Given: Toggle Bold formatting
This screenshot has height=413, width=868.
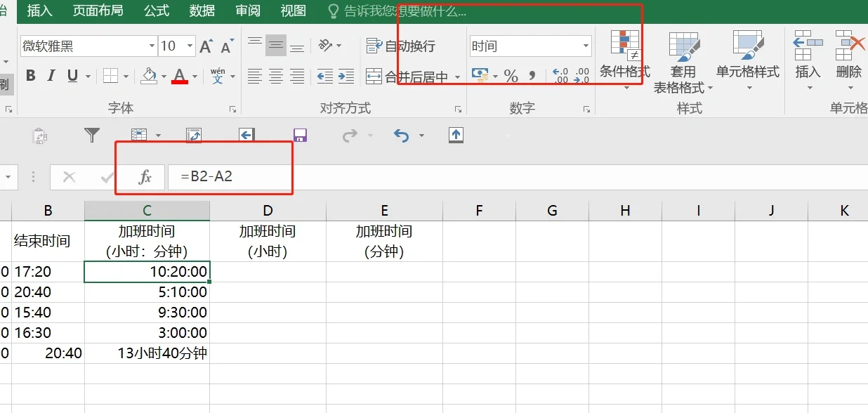Looking at the screenshot, I should [x=30, y=76].
